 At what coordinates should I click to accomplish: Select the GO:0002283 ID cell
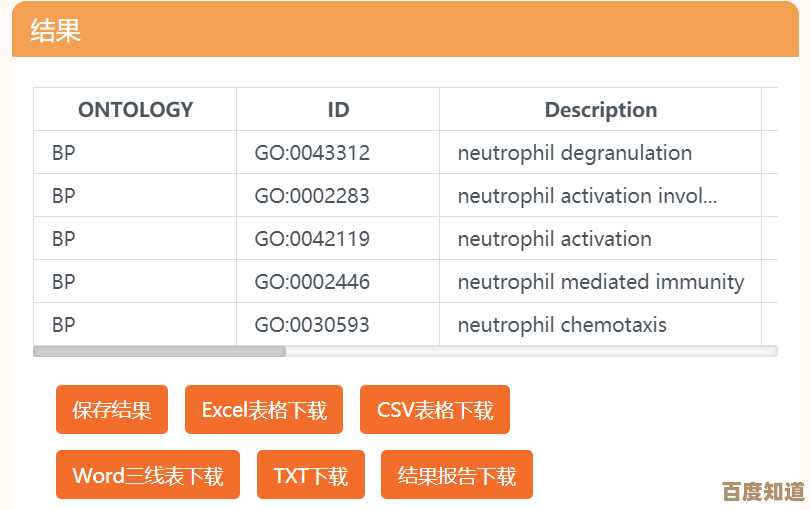(x=312, y=196)
